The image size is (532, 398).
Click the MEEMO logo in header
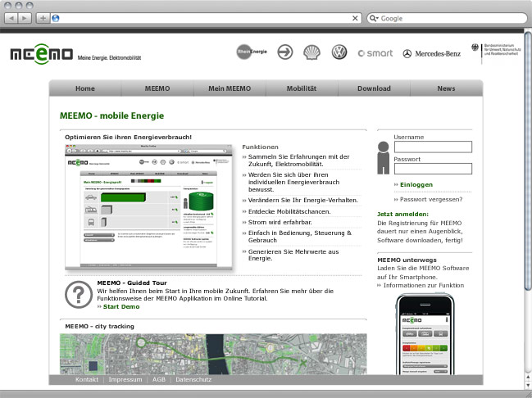[40, 53]
